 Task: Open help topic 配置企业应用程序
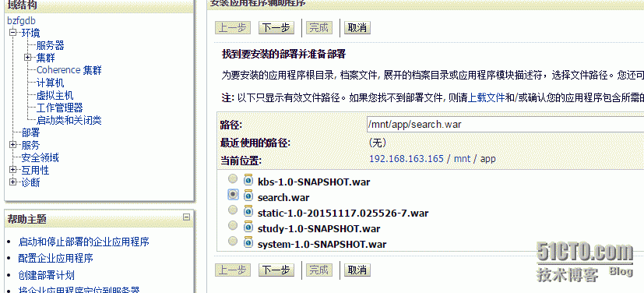[56, 258]
